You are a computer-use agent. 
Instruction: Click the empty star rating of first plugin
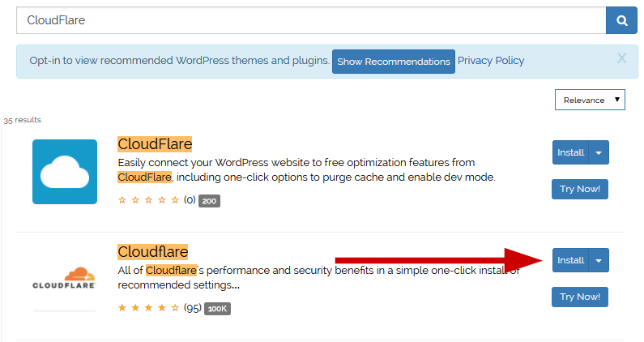149,200
